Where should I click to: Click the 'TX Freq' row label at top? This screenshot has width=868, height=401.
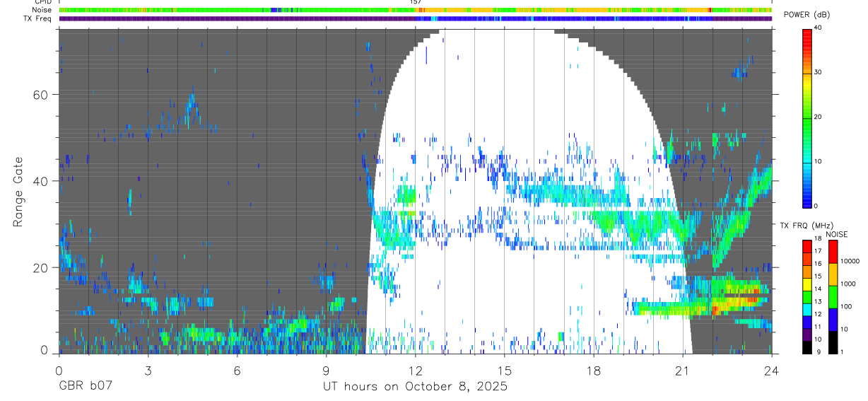pyautogui.click(x=38, y=18)
